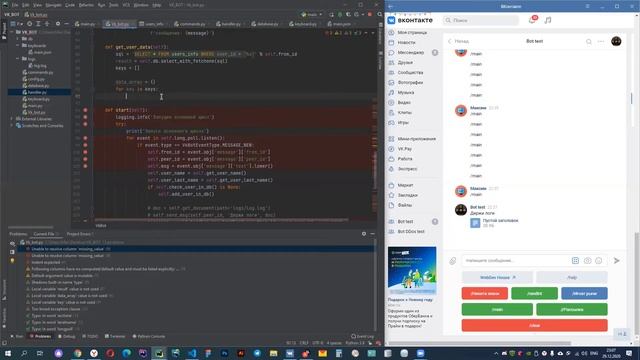640x360 pixels.
Task: Open the Python 3.8 interpreter selector
Action: pos(355,343)
